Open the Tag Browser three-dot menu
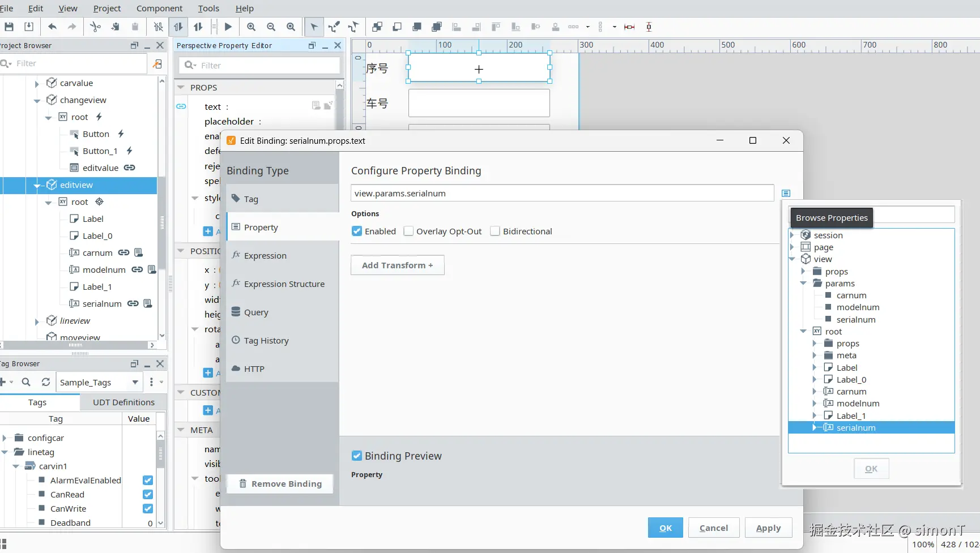The height and width of the screenshot is (553, 980). point(151,382)
